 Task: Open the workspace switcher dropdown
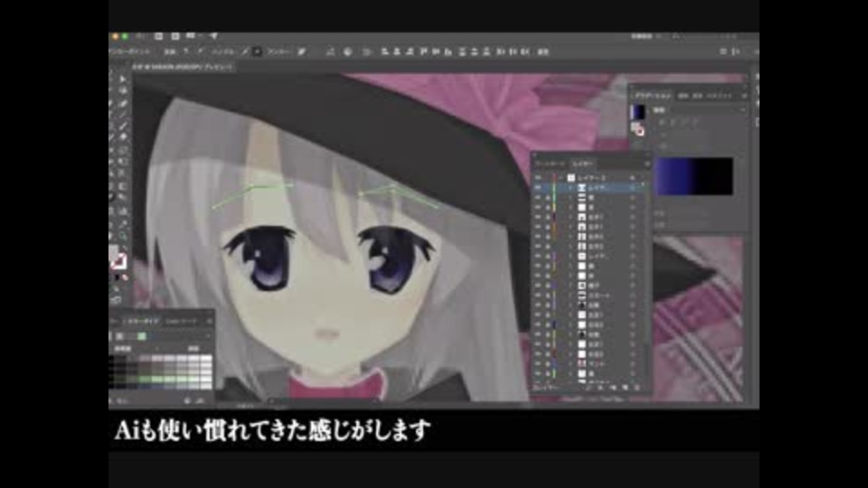646,36
